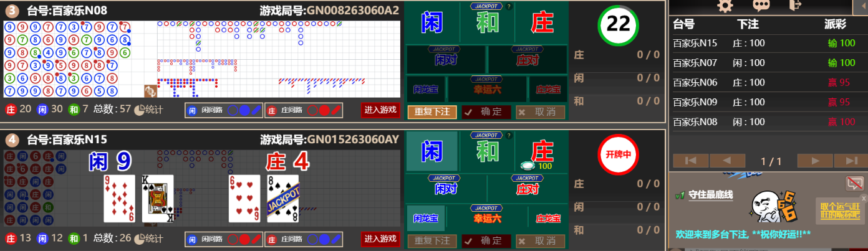Viewport: 868px width, 251px height.
Task: Click the 派彩 column header
Action: click(x=836, y=24)
